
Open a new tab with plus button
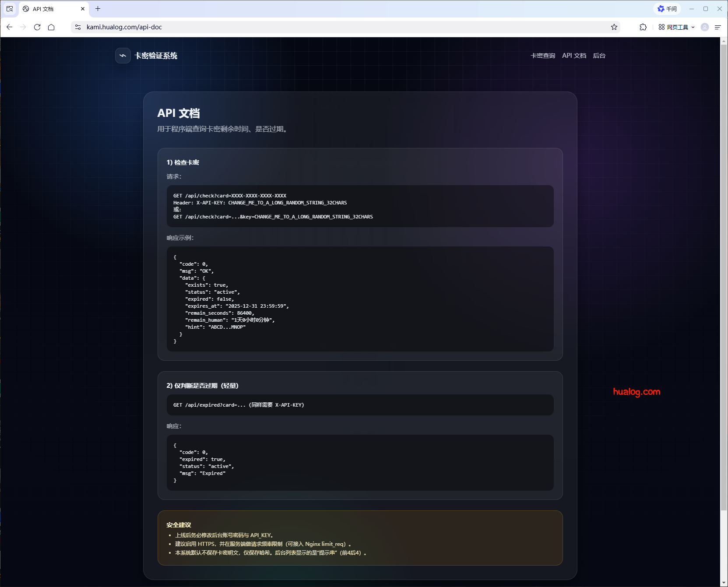click(x=98, y=9)
